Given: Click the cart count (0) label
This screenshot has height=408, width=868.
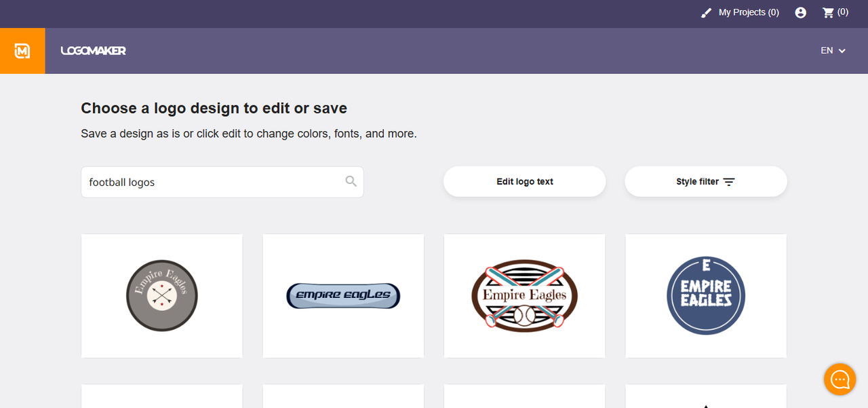Looking at the screenshot, I should point(843,12).
